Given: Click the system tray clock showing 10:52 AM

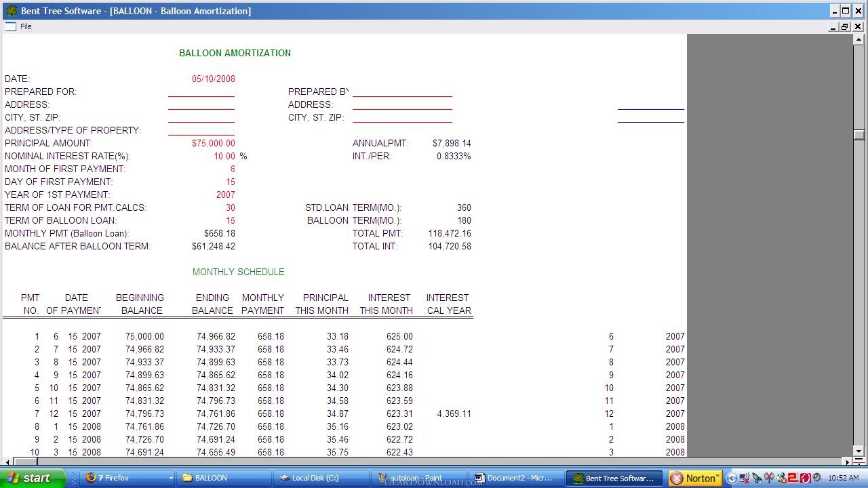Looking at the screenshot, I should coord(843,478).
